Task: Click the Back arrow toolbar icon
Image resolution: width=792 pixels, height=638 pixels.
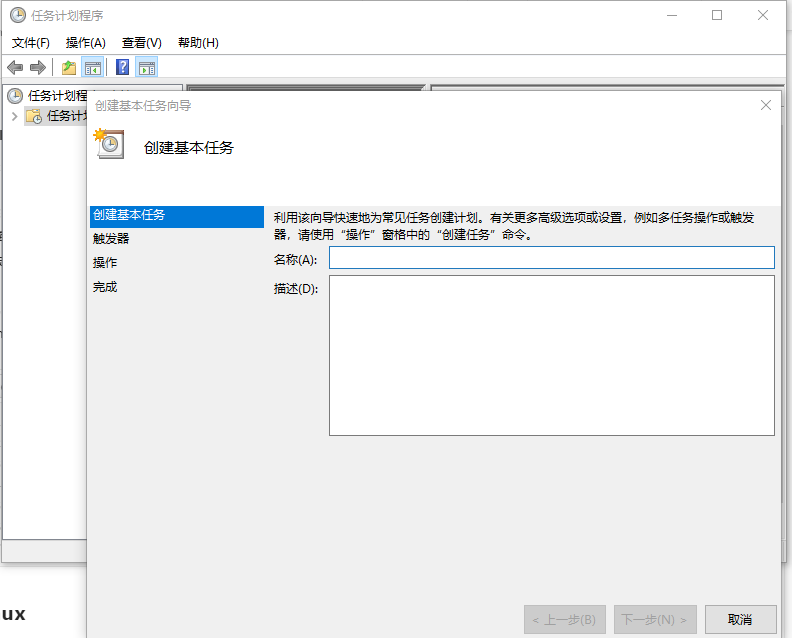Action: 15,67
